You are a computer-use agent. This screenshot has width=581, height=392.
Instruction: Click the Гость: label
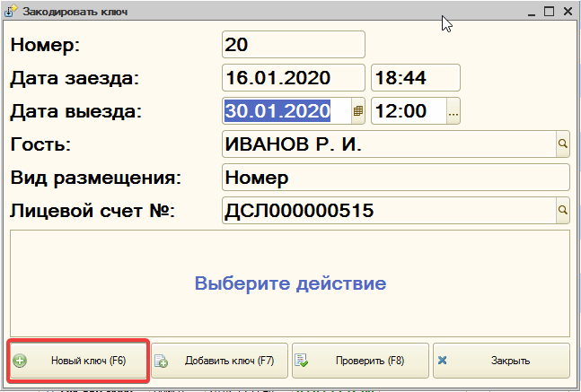coord(40,144)
